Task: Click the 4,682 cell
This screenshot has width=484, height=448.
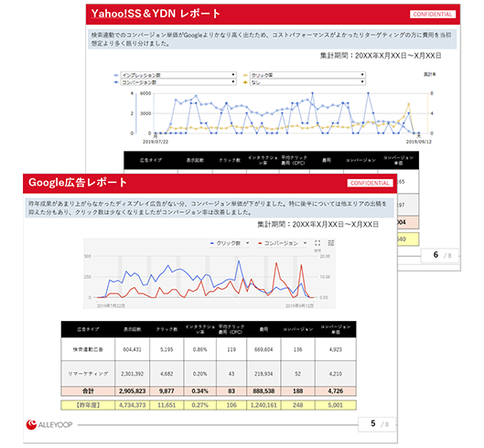Action: pyautogui.click(x=167, y=374)
